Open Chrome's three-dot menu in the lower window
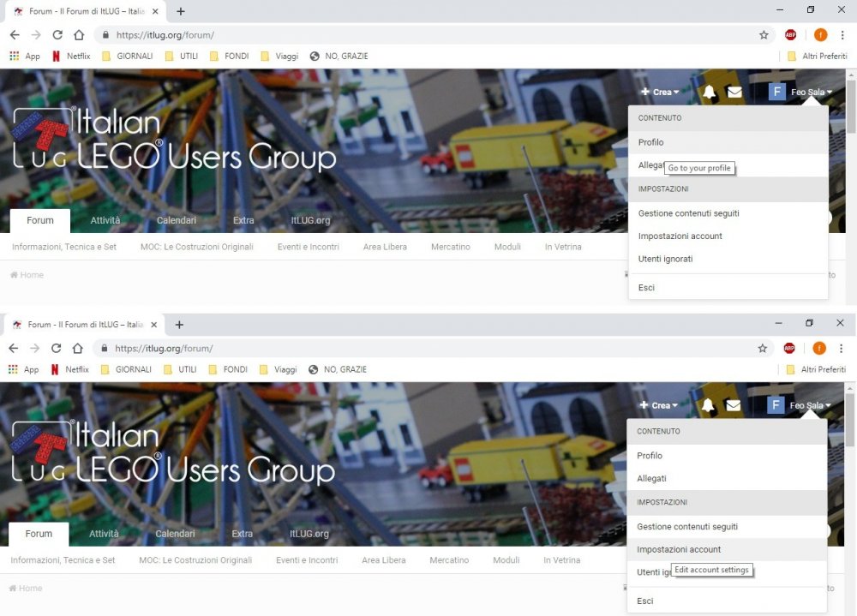The height and width of the screenshot is (616, 857). tap(842, 348)
